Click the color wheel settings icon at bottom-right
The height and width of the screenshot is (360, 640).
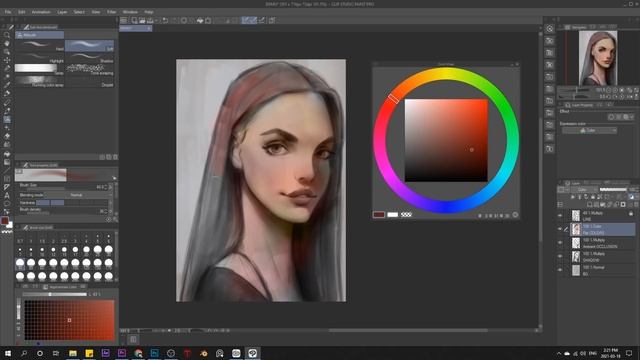(x=515, y=215)
